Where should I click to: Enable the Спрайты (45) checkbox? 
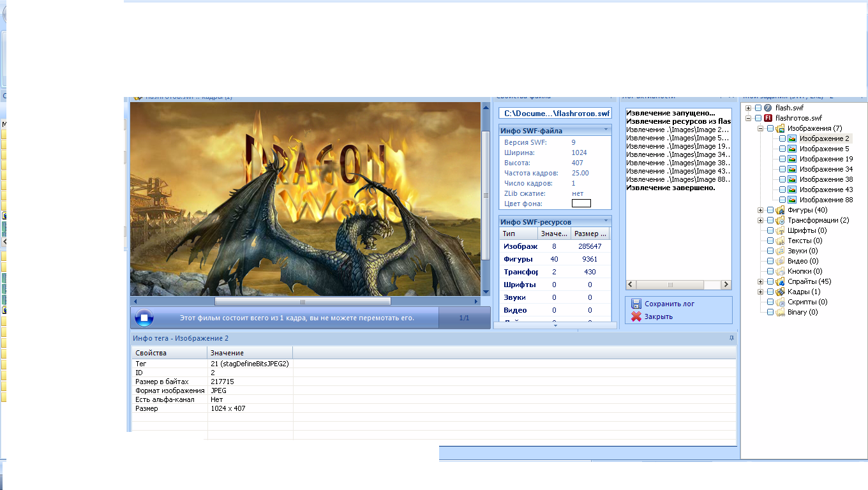coord(770,281)
